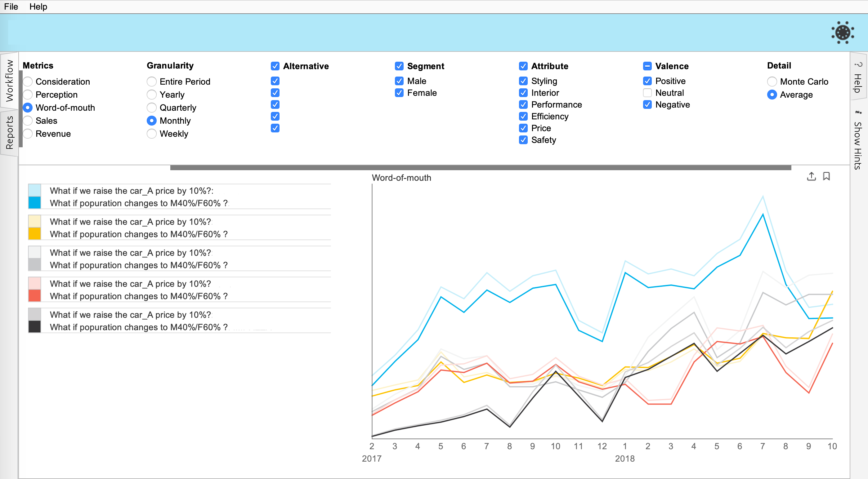
Task: Switch to the Workflow side tab
Action: point(9,81)
